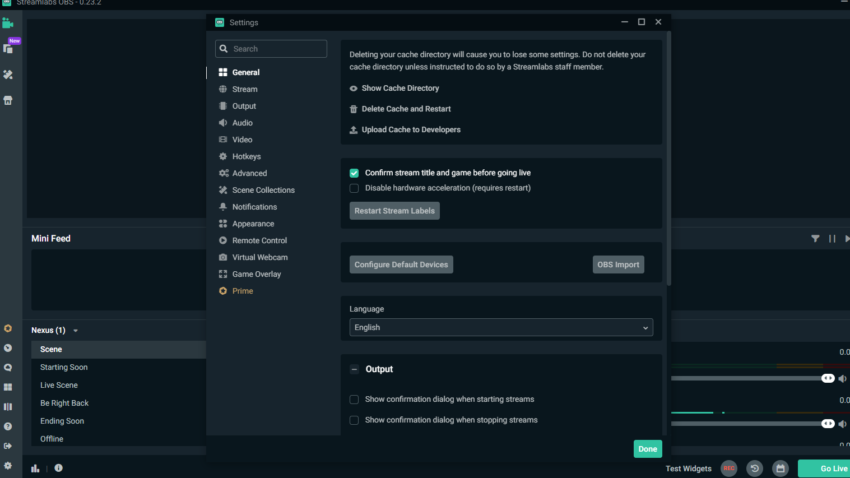The width and height of the screenshot is (850, 478).
Task: Pause the Mini Feed events queue
Action: (832, 238)
